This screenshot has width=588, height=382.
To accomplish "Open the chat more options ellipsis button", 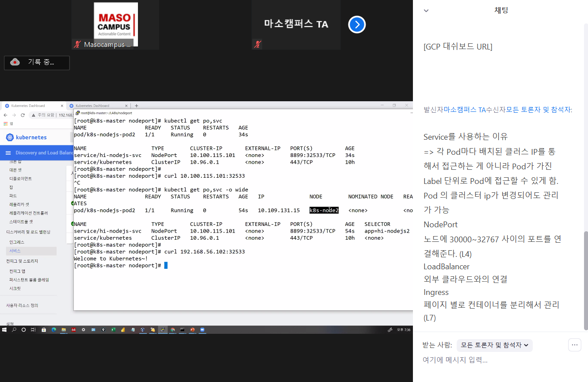I will (574, 345).
